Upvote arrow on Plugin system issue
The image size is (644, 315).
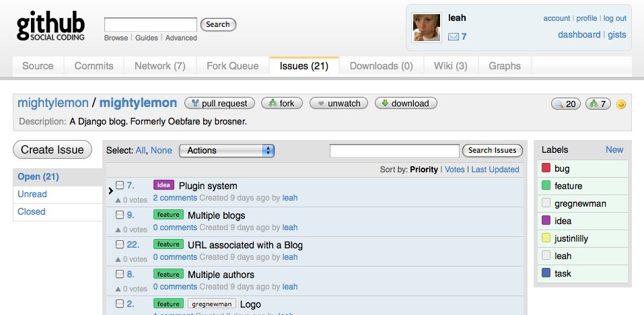[x=118, y=200]
